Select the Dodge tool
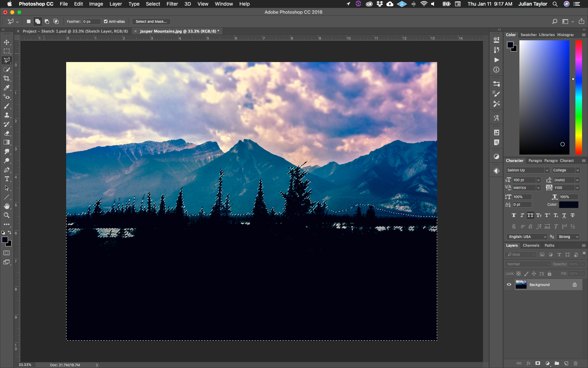This screenshot has height=368, width=588. tap(7, 161)
